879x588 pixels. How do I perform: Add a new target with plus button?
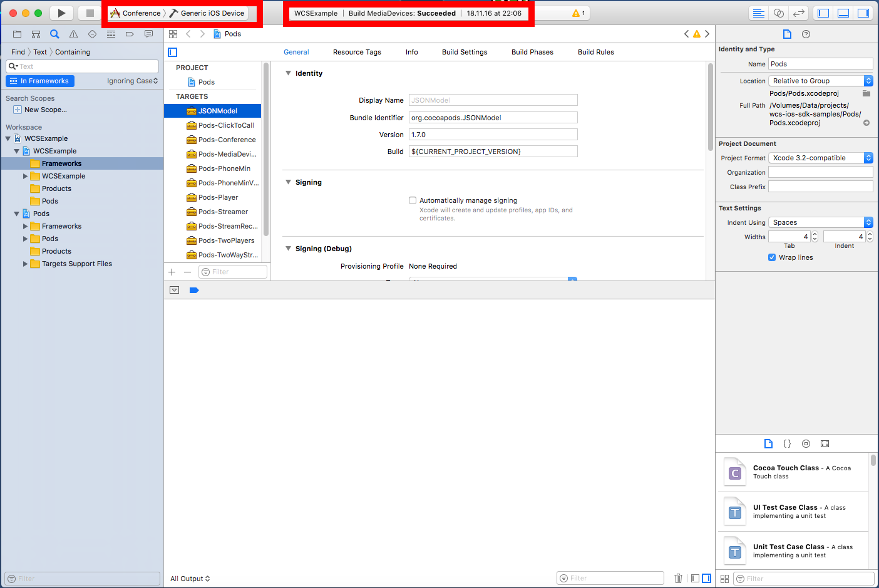172,272
